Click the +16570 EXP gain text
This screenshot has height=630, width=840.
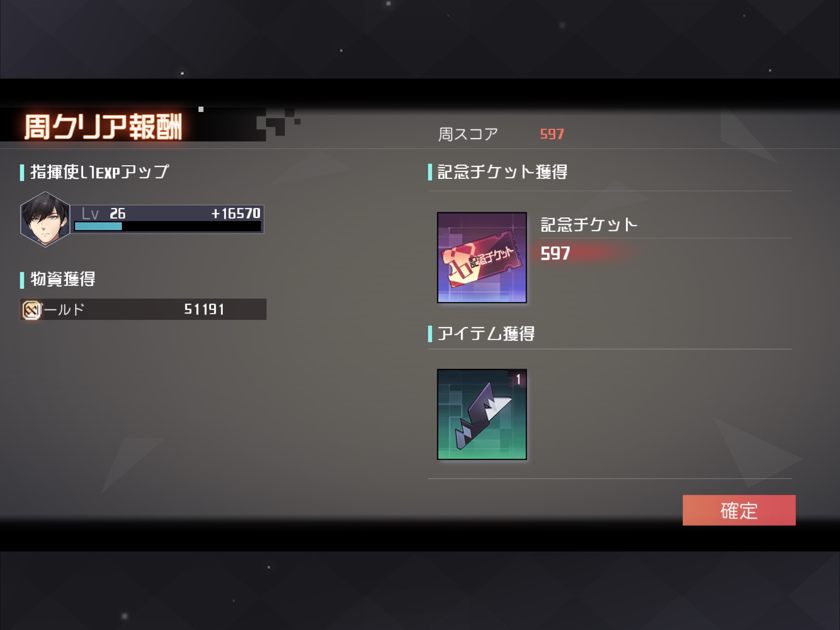click(235, 213)
